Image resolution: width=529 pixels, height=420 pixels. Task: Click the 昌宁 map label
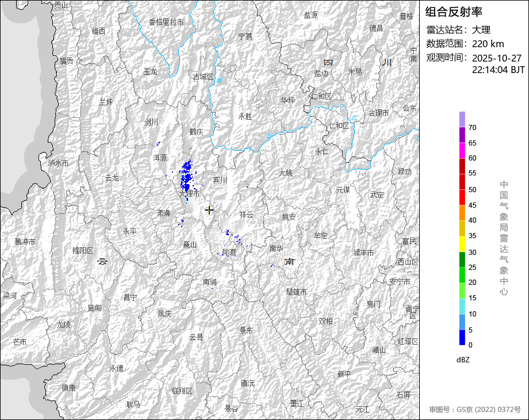point(130,297)
